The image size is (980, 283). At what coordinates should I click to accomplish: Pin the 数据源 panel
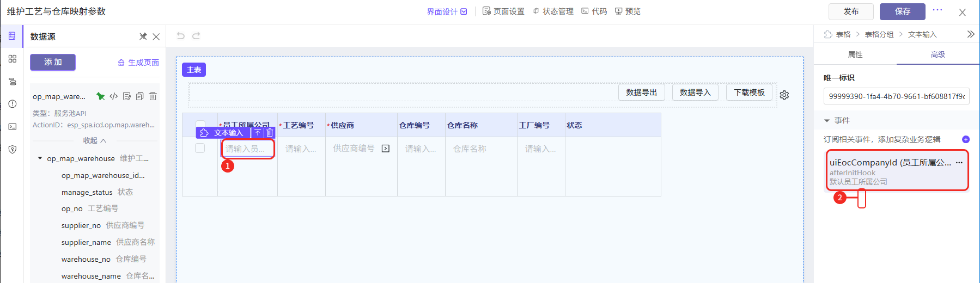(143, 36)
